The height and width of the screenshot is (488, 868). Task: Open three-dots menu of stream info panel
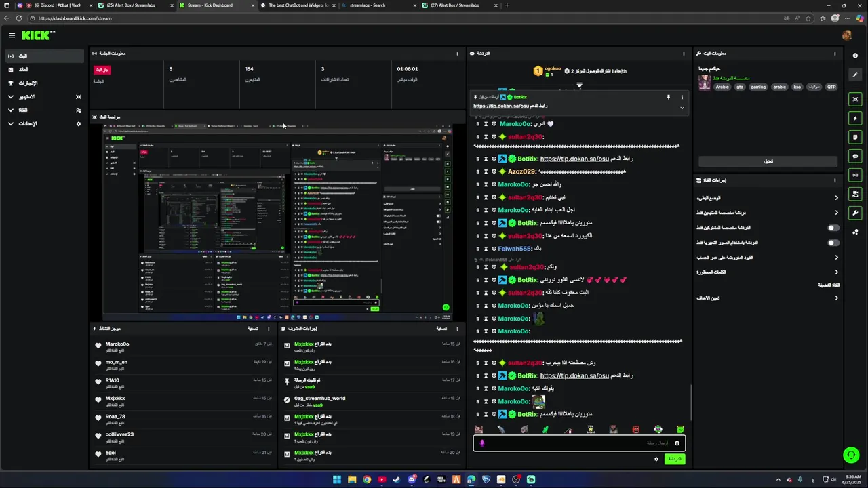click(835, 53)
